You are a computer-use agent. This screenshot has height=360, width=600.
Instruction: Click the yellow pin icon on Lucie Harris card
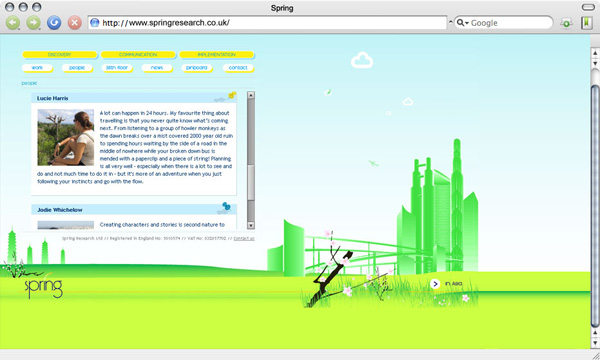[232, 95]
